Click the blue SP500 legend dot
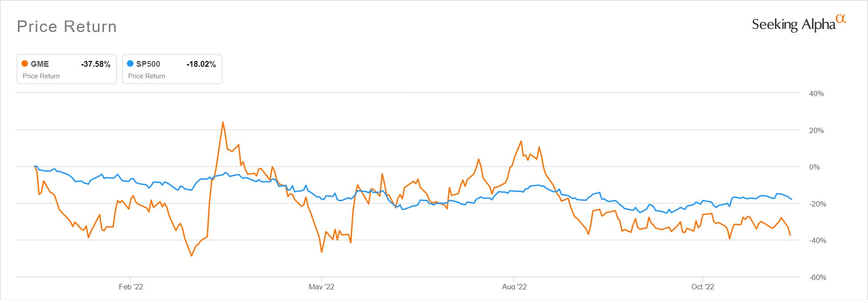The image size is (868, 300). (x=130, y=64)
